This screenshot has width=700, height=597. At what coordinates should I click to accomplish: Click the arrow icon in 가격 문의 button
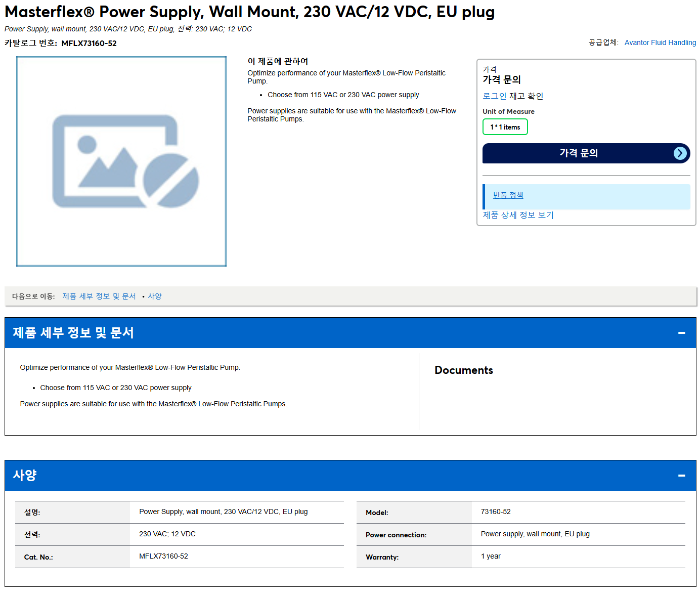pyautogui.click(x=680, y=153)
